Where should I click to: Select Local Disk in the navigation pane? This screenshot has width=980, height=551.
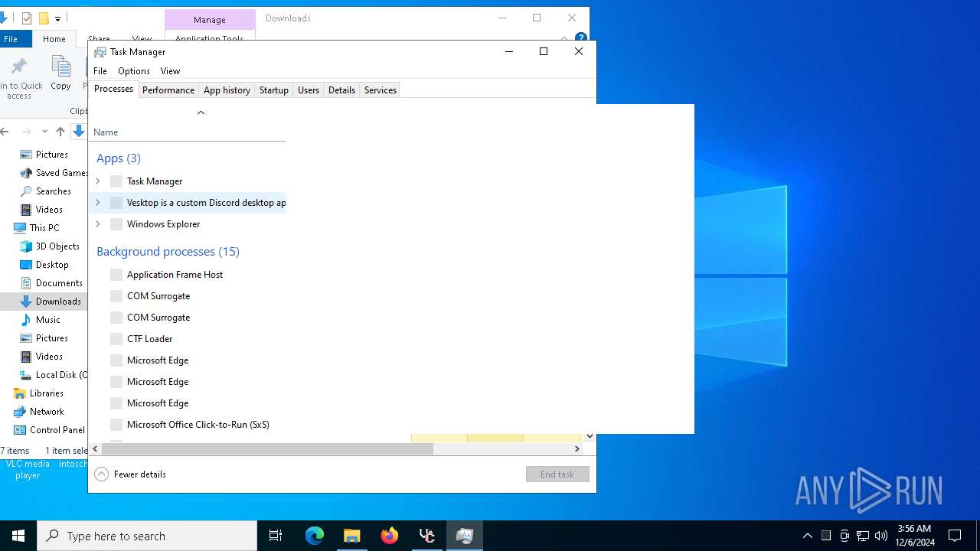61,375
